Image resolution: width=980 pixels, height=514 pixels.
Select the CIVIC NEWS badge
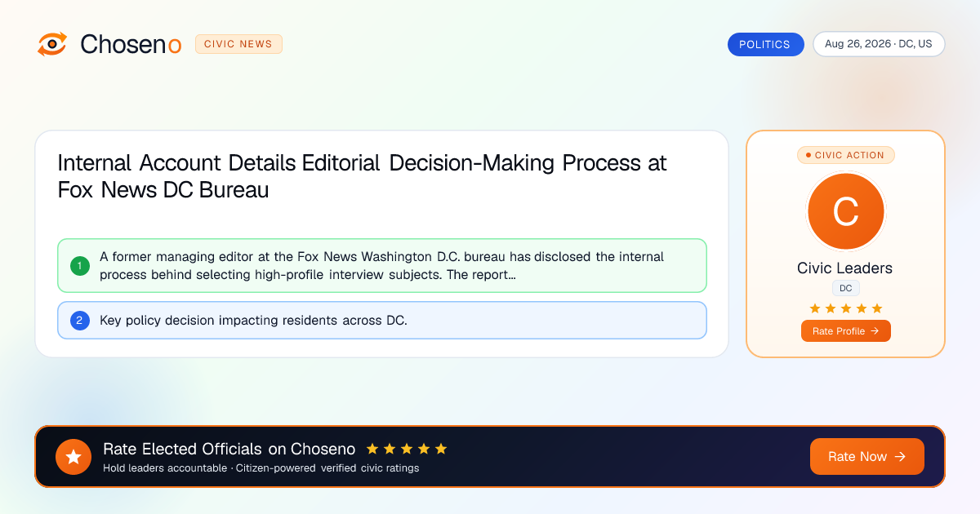pos(238,44)
